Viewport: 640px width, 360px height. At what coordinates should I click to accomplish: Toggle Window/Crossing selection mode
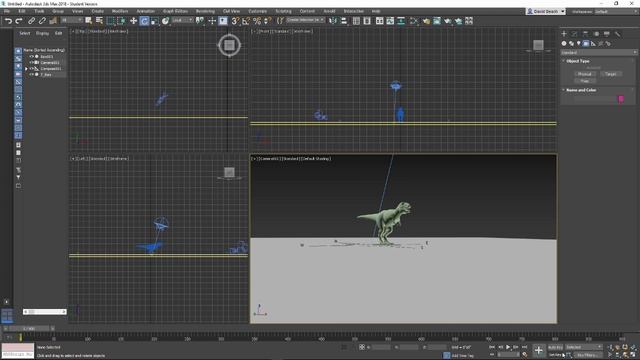pos(121,21)
